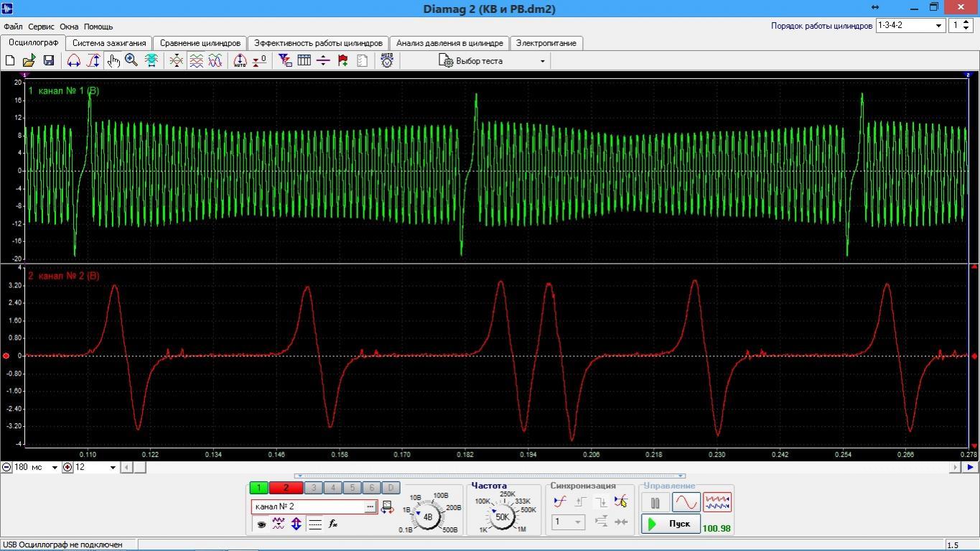Save the current oscillogram to disk
This screenshot has height=551, width=980.
[x=49, y=61]
